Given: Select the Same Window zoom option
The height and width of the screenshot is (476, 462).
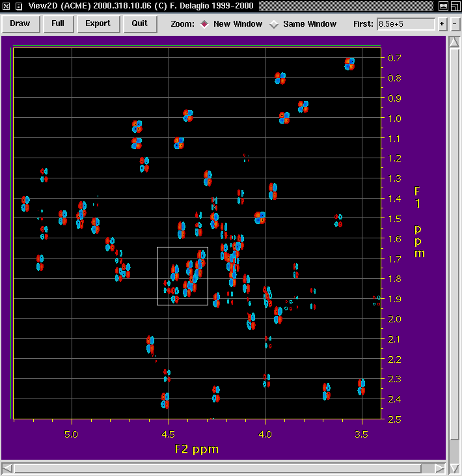Looking at the screenshot, I should pyautogui.click(x=275, y=24).
